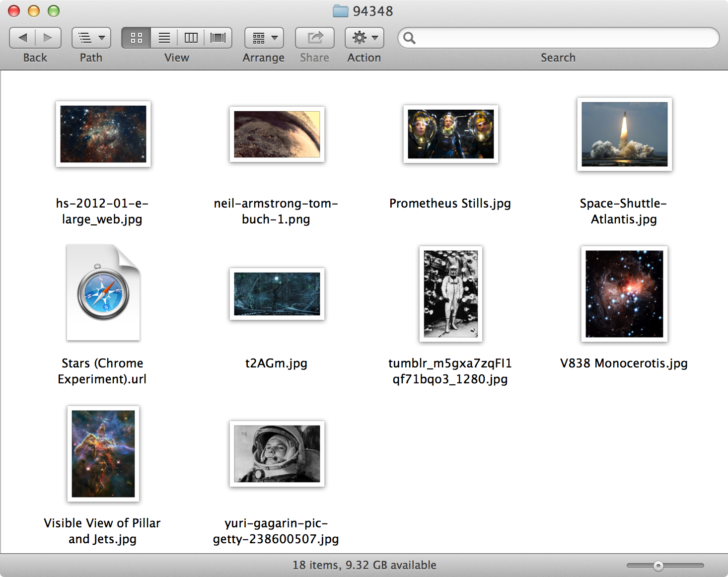Select the Space-Shuttle-Atlantis.jpg thumbnail
Viewport: 728px width, 577px height.
click(x=625, y=134)
